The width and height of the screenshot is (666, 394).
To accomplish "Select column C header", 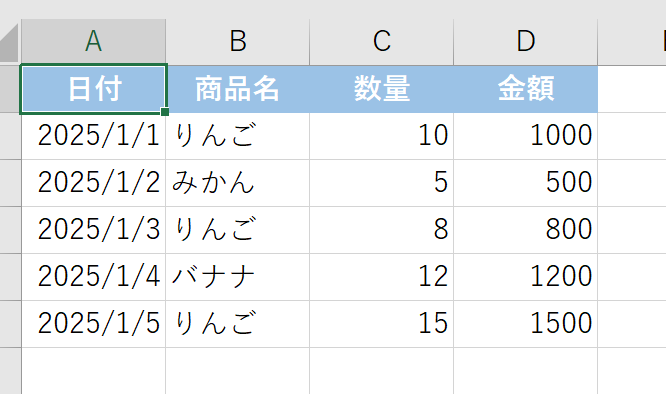I will tap(382, 42).
